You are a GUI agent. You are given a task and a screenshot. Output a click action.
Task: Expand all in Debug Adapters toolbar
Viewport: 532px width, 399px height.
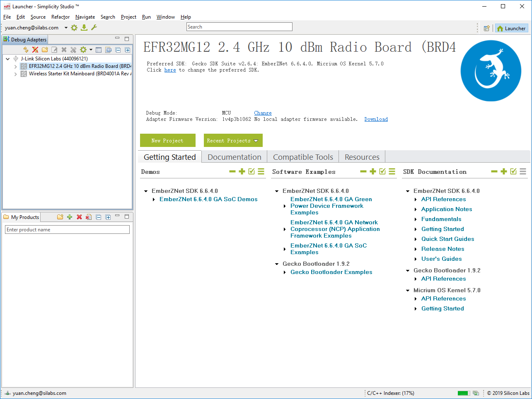tap(128, 50)
